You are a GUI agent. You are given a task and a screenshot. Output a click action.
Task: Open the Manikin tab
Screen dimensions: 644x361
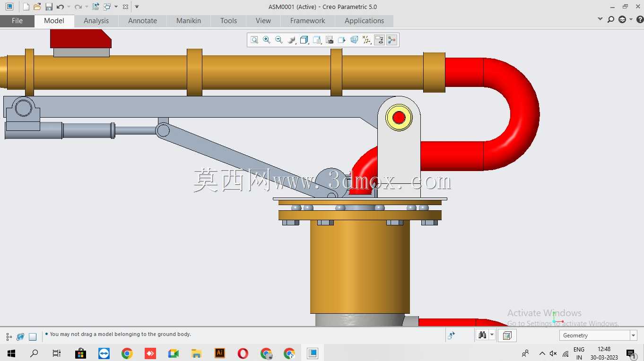click(x=189, y=21)
